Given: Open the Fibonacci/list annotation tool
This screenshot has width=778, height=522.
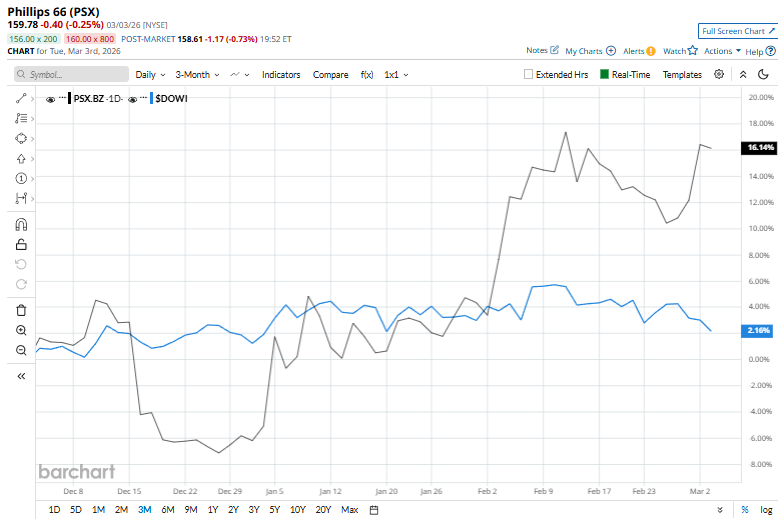Looking at the screenshot, I should (21, 118).
